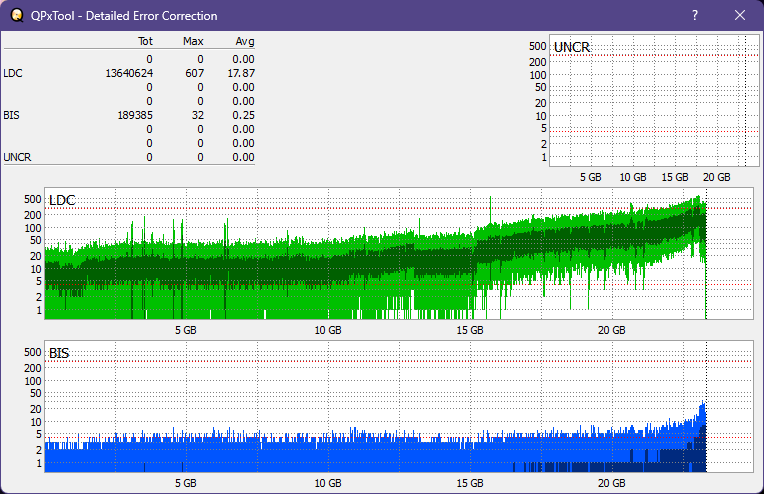This screenshot has height=494, width=764.
Task: Click the 20 GB label under UNCR graph
Action: 717,177
